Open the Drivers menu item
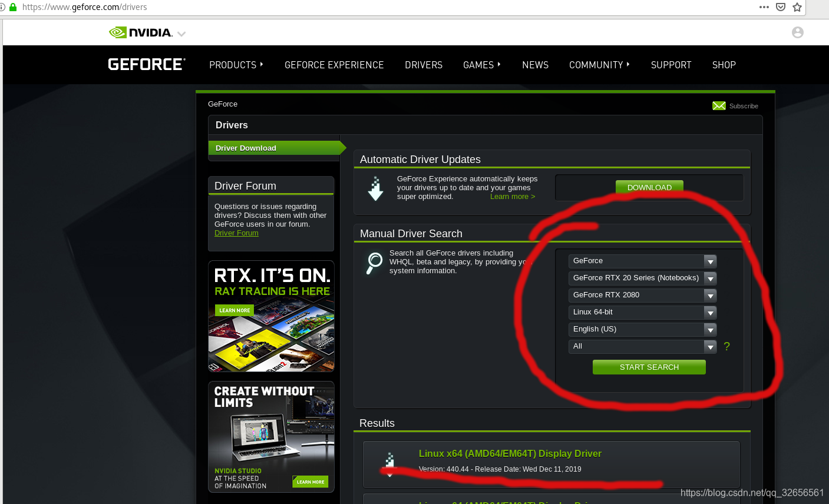829x504 pixels. coord(424,65)
